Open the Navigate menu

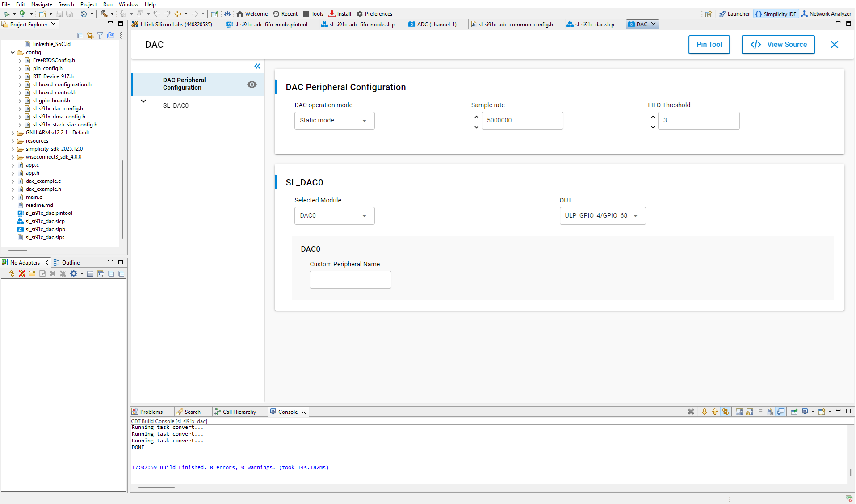[42, 4]
